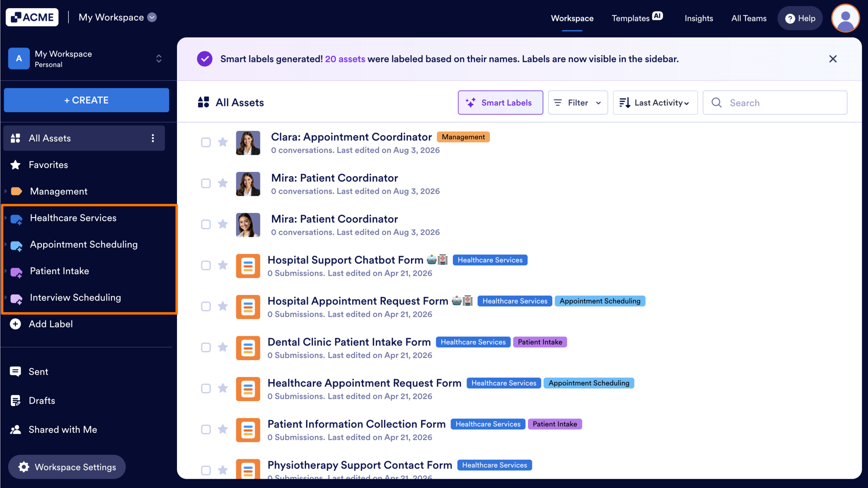Open Favorites in the sidebar
Image resolution: width=868 pixels, height=488 pixels.
pyautogui.click(x=48, y=165)
